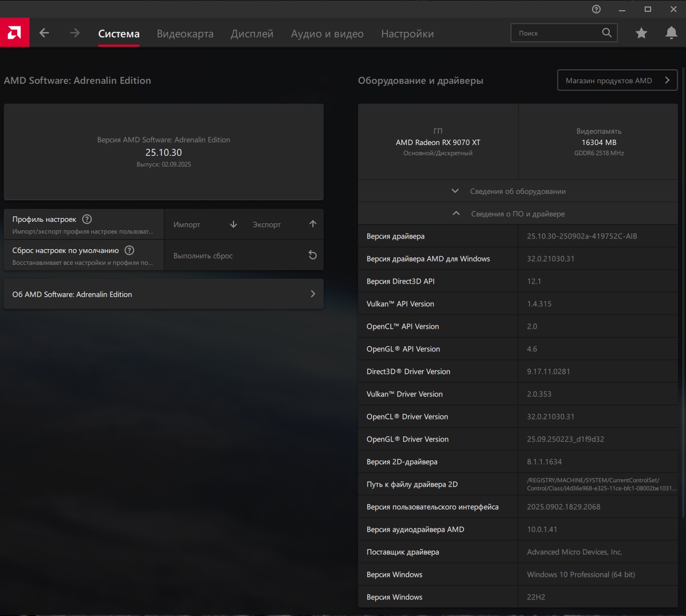Expand Сведения об оборудовании section
Image resolution: width=686 pixels, height=616 pixels.
point(518,191)
